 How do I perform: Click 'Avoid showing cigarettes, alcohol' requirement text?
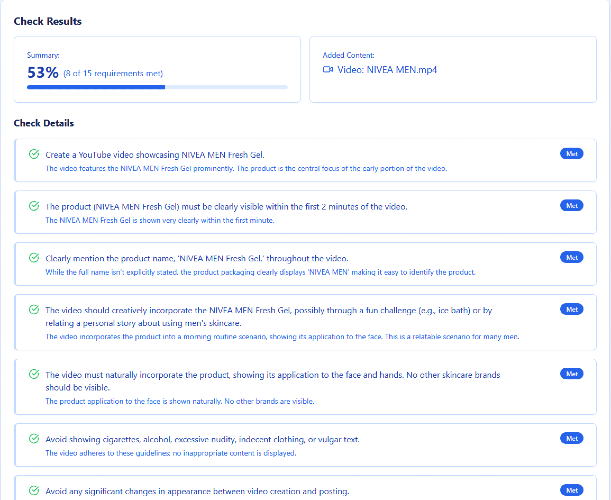click(202, 440)
